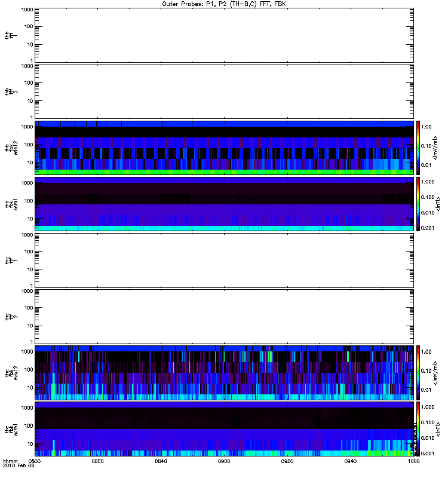The height and width of the screenshot is (478, 448).
Task: Click the '0.10' tick on thc edc12 color bar
Action: click(426, 370)
